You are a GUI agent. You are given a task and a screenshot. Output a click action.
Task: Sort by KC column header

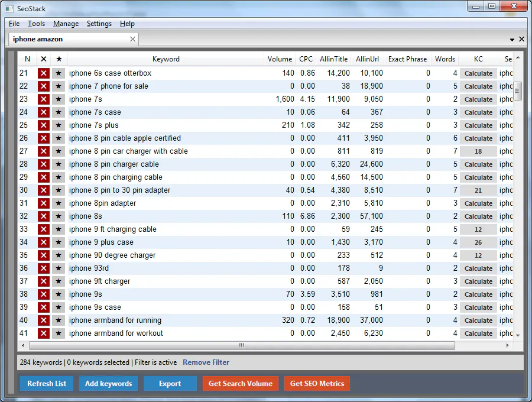pos(478,59)
